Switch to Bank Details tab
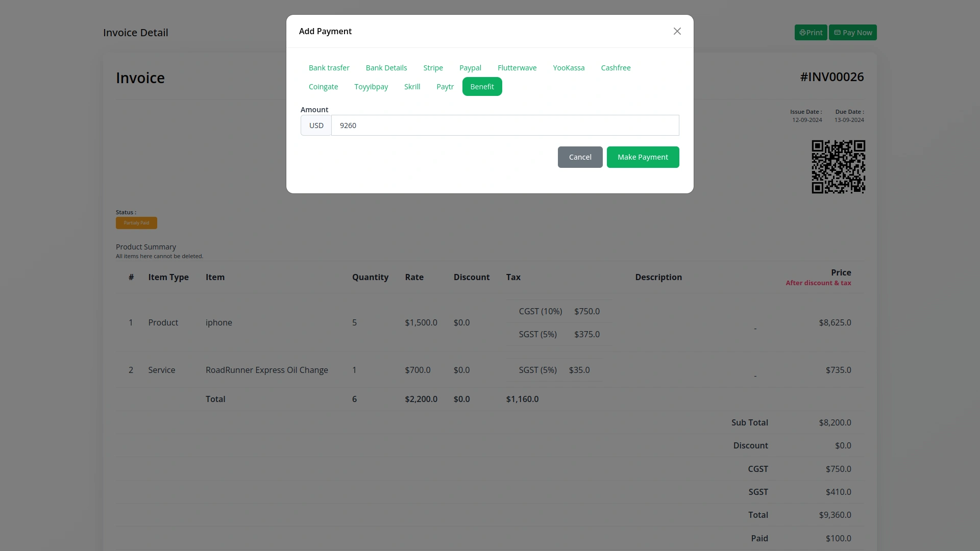Viewport: 980px width, 551px height. (386, 68)
